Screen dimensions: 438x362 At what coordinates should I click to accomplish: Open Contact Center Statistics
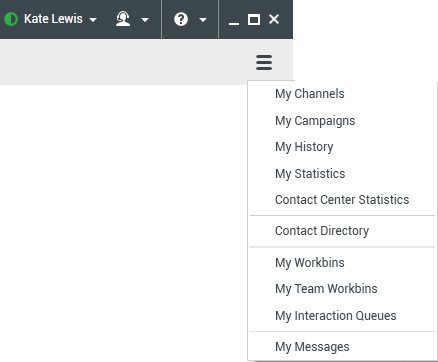(x=342, y=200)
